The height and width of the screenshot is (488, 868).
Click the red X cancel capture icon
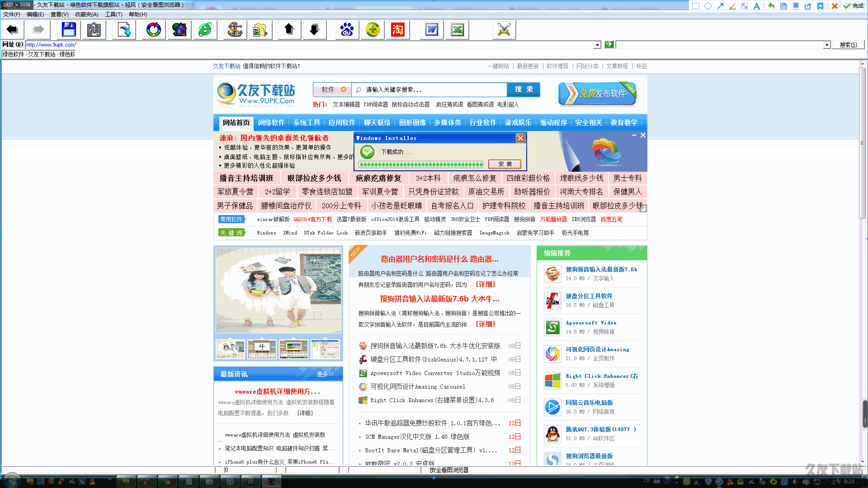(x=835, y=5)
